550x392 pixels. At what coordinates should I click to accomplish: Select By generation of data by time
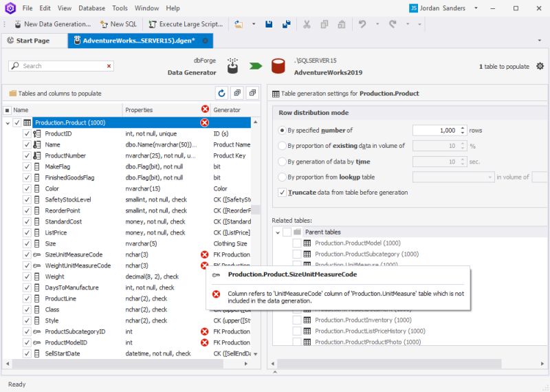point(282,162)
